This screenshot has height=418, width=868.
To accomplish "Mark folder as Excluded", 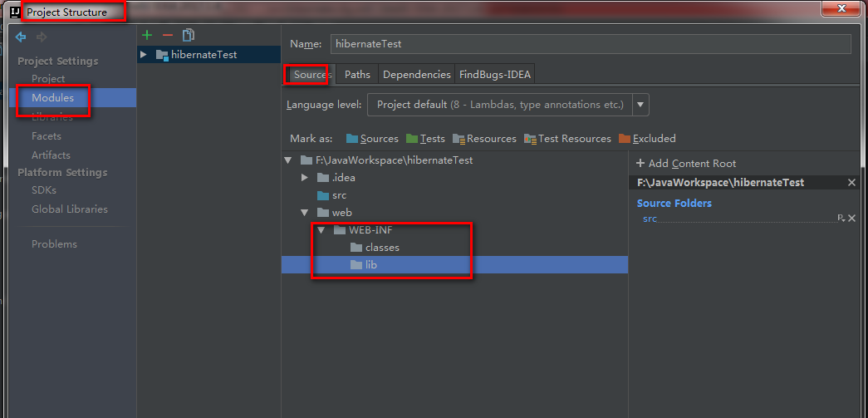I will tap(647, 139).
